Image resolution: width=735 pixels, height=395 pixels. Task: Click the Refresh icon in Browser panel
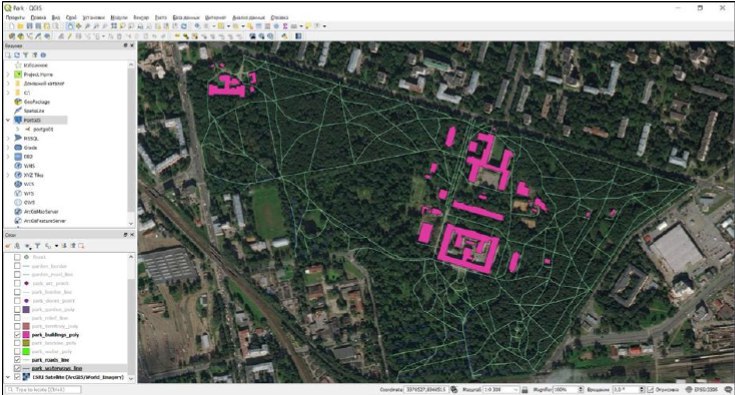[x=16, y=55]
